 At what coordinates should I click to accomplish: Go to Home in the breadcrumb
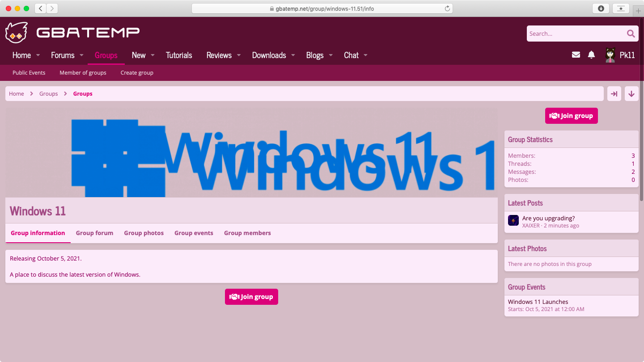coord(17,94)
